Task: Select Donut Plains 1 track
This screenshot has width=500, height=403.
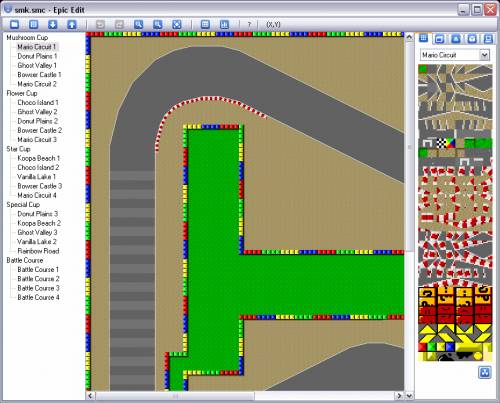Action: tap(37, 56)
